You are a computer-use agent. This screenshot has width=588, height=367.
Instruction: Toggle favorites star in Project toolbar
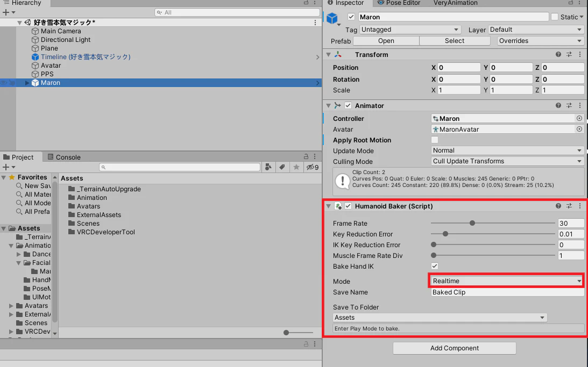tap(296, 167)
